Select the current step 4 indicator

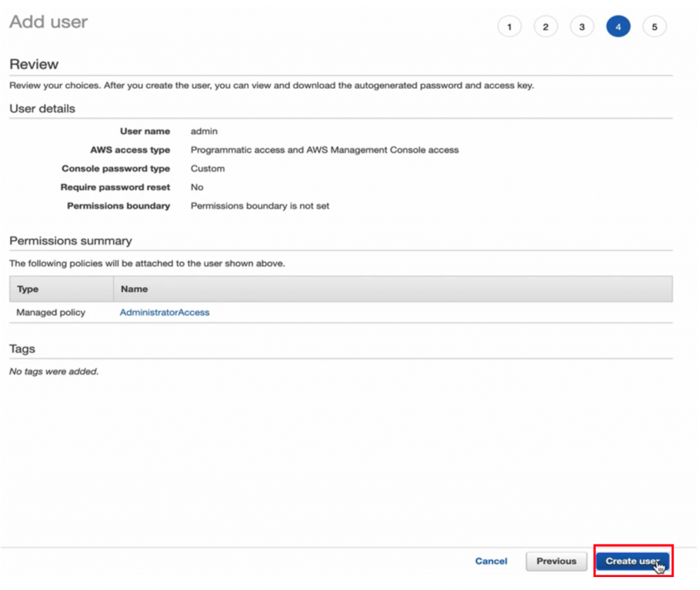point(618,27)
